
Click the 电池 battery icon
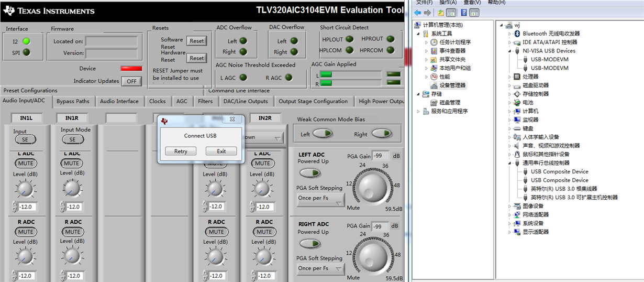517,103
